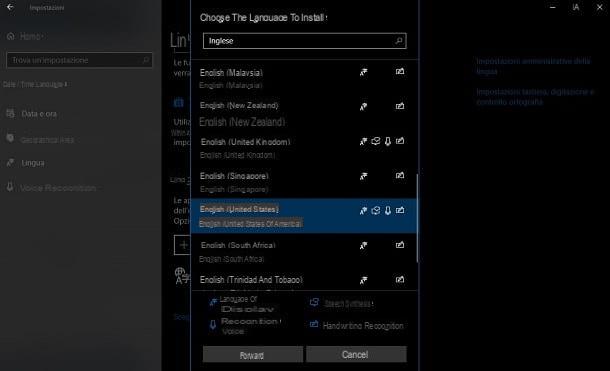The height and width of the screenshot is (371, 610).
Task: Select English (Malaysia) from the list
Action: [x=303, y=79]
